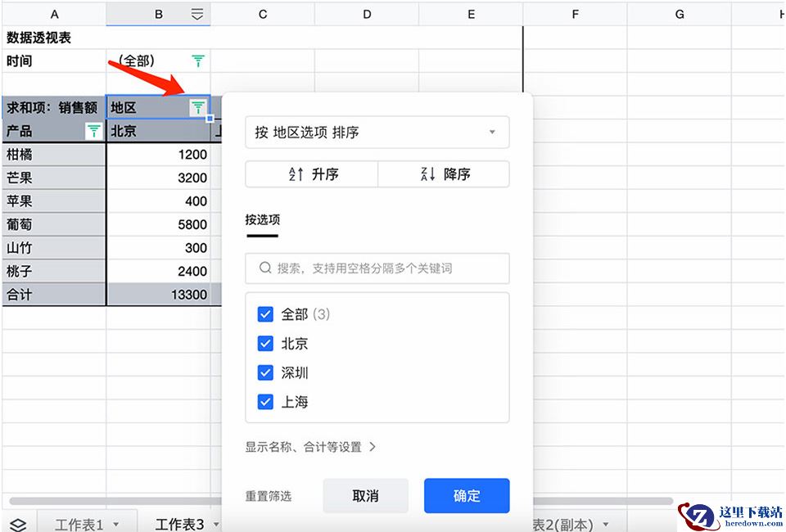
Task: Click the filter icon in the 时间 row
Action: click(x=198, y=61)
